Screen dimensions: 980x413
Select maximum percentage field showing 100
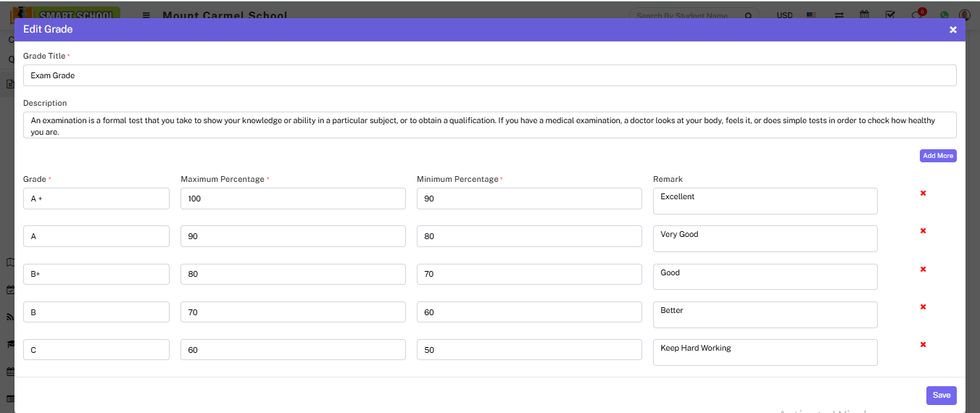point(293,199)
